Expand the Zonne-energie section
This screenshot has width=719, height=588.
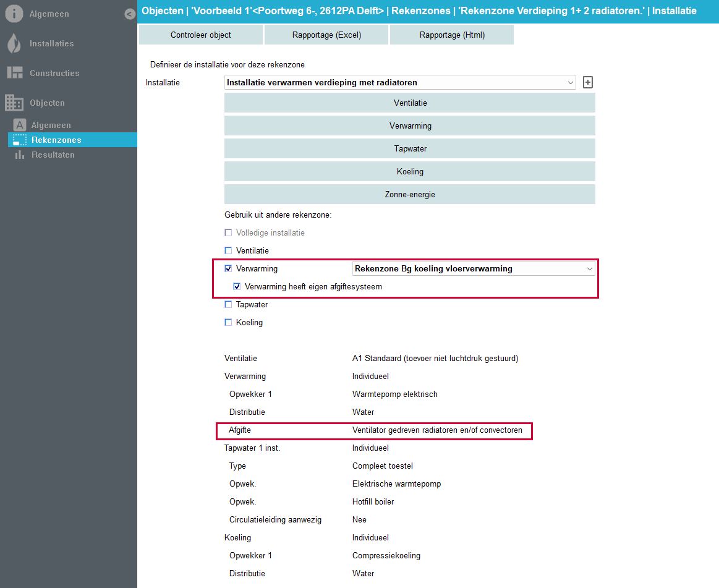pos(409,194)
